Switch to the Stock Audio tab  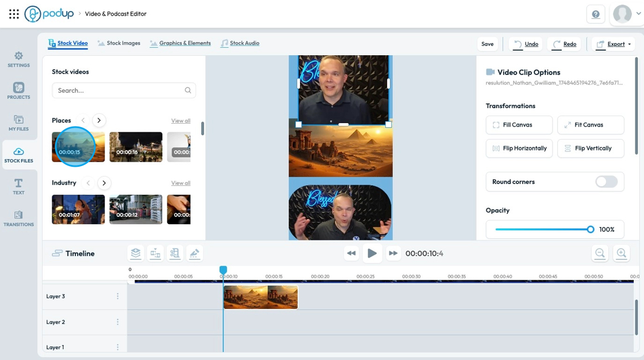pos(240,43)
